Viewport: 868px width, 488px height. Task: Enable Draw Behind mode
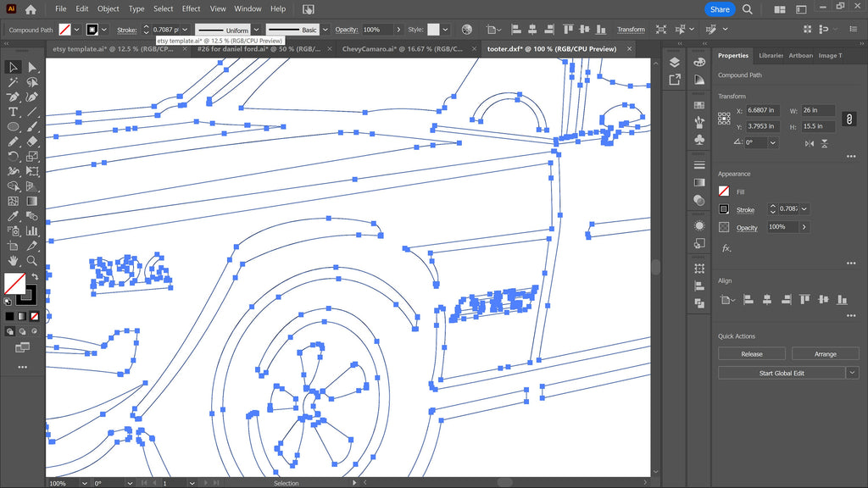tap(22, 331)
